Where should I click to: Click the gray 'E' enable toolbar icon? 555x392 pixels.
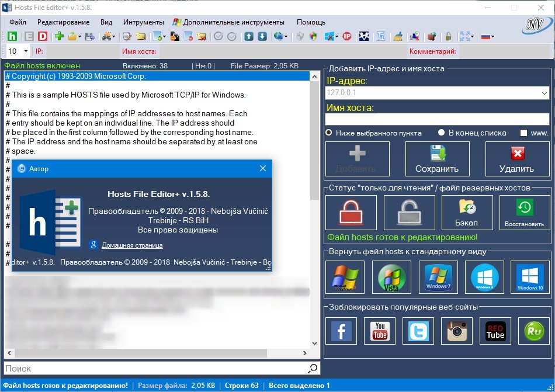(29, 36)
